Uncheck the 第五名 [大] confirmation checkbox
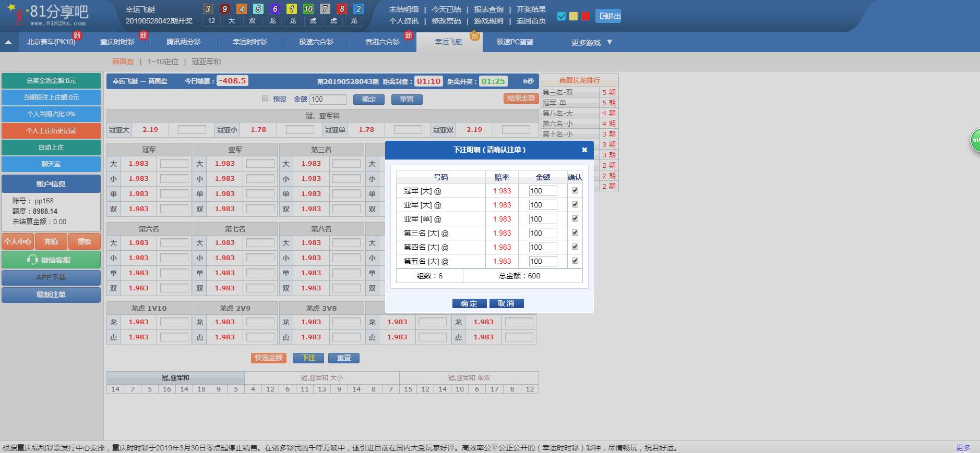 [x=575, y=261]
